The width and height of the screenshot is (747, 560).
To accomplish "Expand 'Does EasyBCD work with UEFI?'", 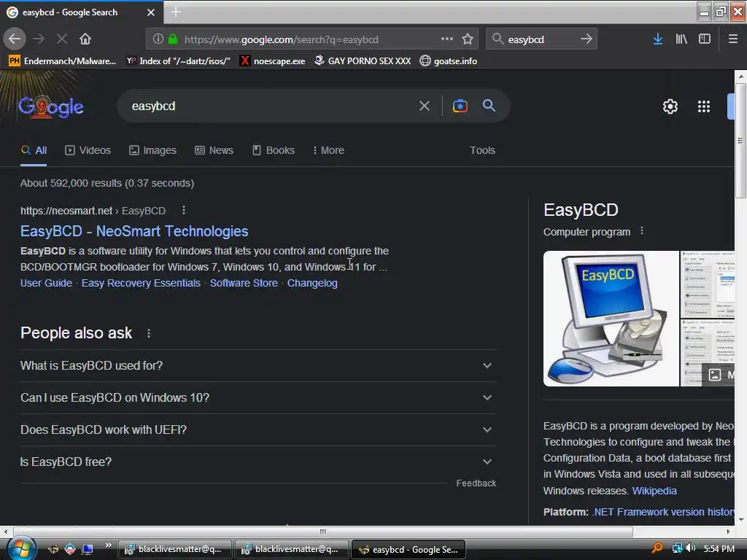I will point(258,429).
